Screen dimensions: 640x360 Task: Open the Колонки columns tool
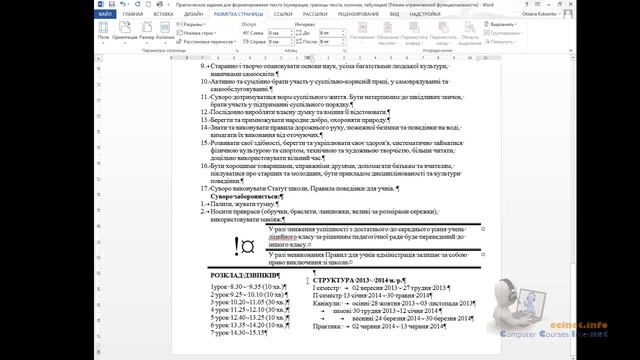click(x=165, y=33)
